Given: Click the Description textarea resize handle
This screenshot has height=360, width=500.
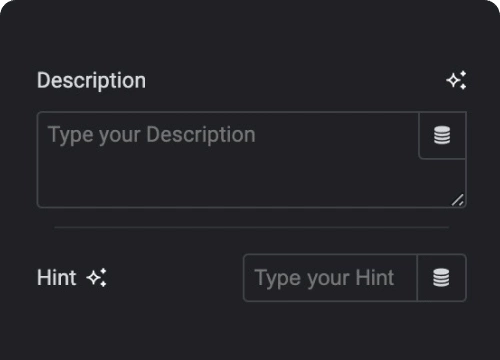Looking at the screenshot, I should click(458, 200).
